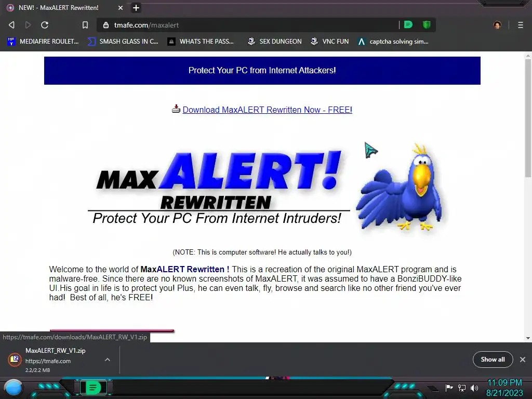Open the VNC FUN bookmark
Screen dimensions: 532x399
click(x=330, y=42)
